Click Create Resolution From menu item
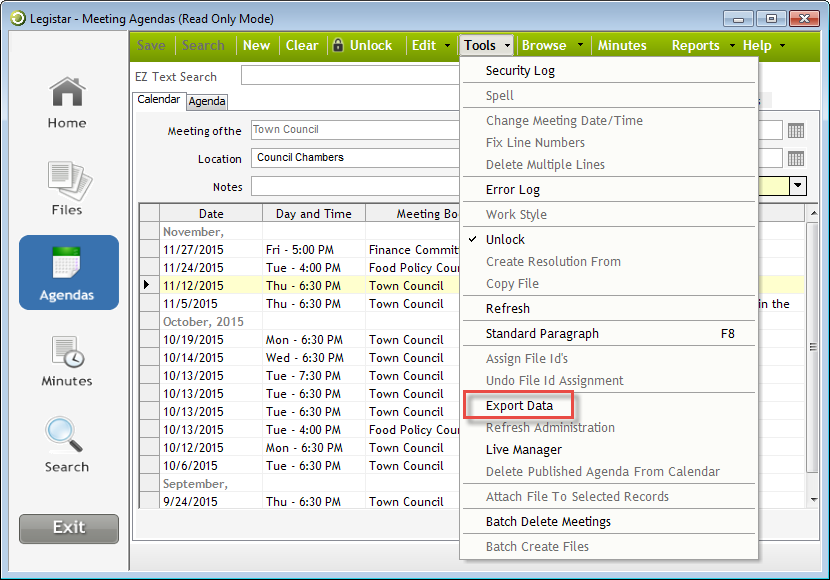Image resolution: width=830 pixels, height=580 pixels. [609, 262]
